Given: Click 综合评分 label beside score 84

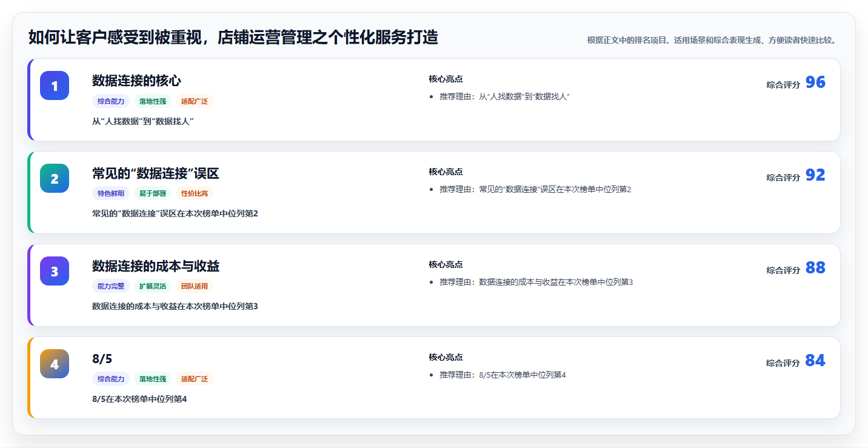Looking at the screenshot, I should pos(783,363).
